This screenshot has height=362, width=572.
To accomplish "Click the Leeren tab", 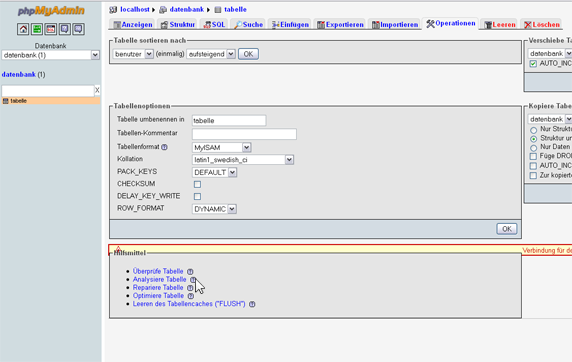I will [x=499, y=24].
